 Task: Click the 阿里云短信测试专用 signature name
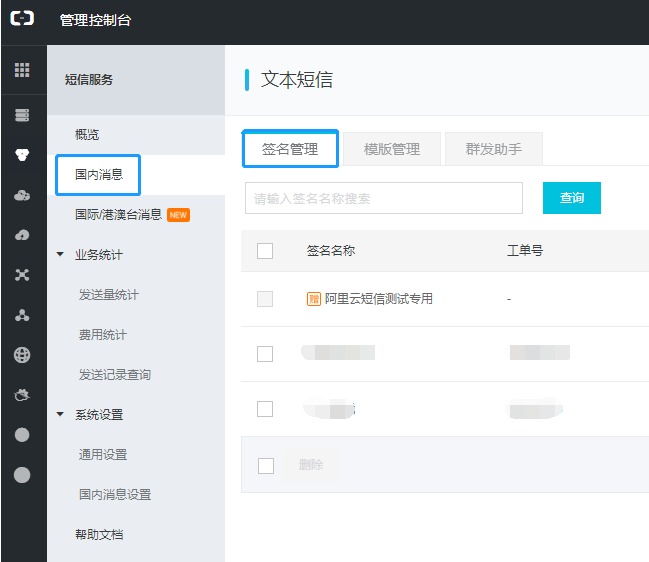click(379, 299)
